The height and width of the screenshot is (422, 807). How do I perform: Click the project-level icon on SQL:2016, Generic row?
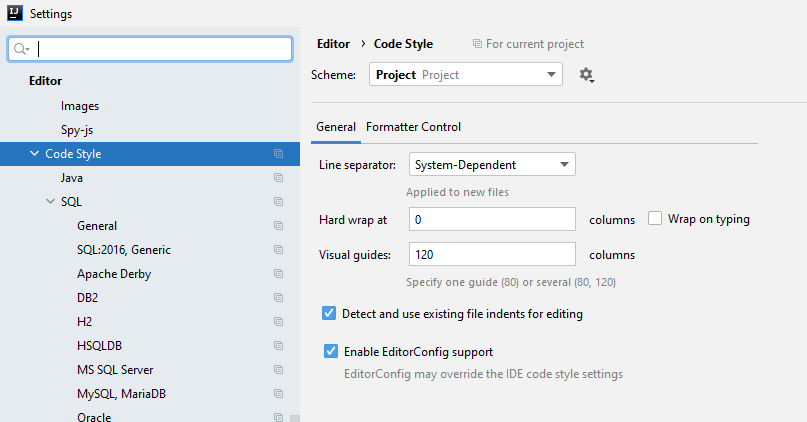click(278, 250)
